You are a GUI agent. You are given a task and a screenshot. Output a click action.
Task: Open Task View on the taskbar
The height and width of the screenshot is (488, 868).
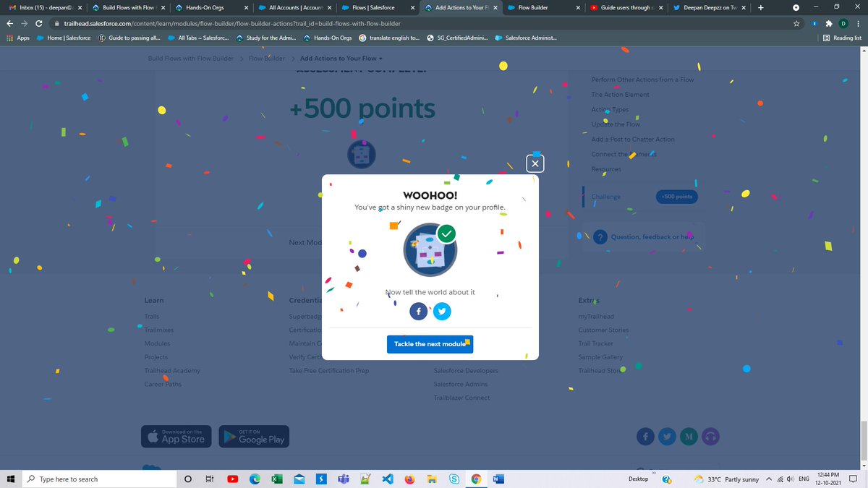pyautogui.click(x=210, y=479)
